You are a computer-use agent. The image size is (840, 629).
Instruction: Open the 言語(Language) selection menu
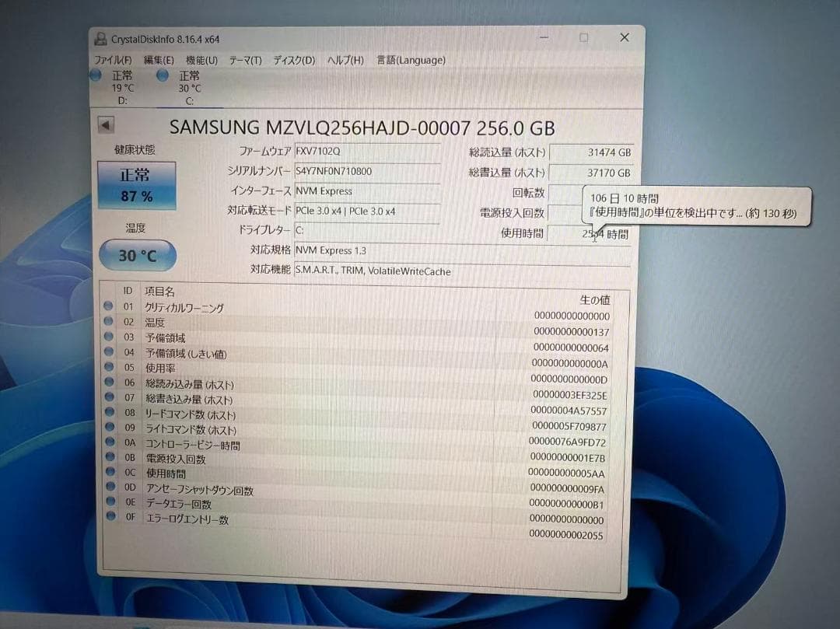coord(410,60)
